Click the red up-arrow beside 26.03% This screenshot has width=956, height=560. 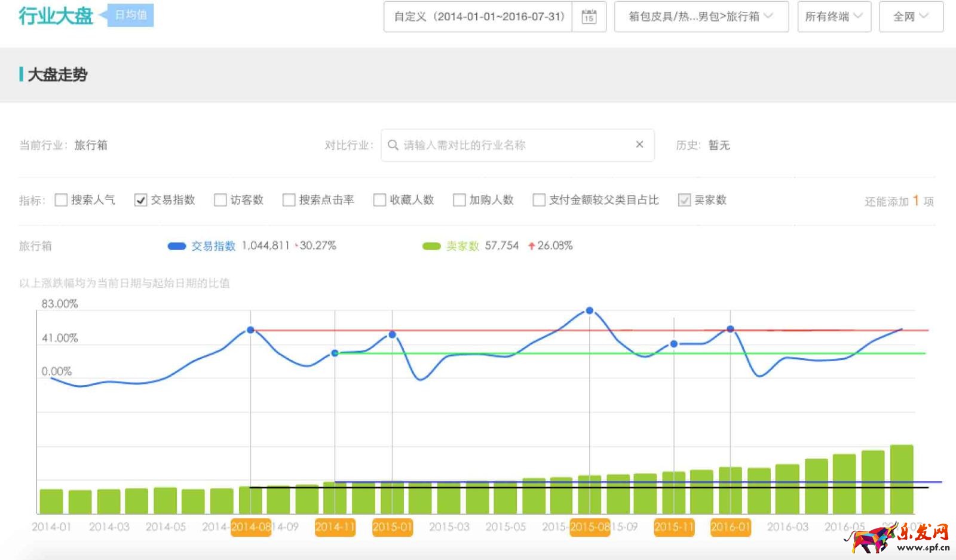pyautogui.click(x=531, y=245)
